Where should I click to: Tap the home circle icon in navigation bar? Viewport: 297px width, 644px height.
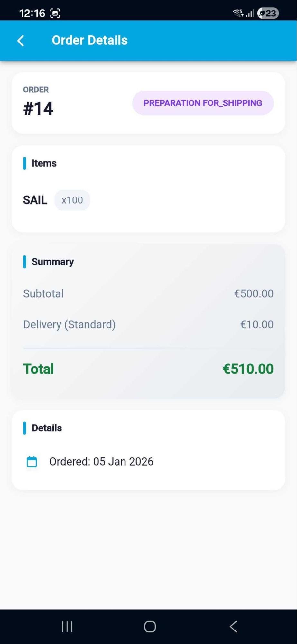point(149,626)
